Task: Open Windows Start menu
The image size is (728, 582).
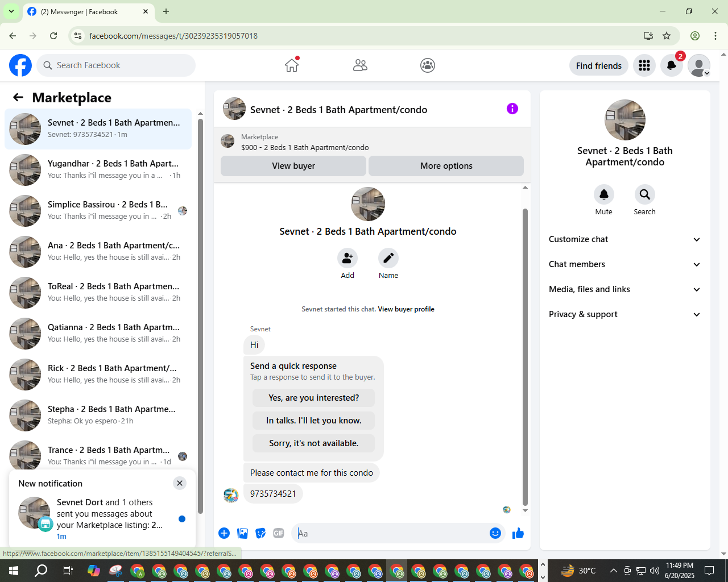Action: coord(14,570)
